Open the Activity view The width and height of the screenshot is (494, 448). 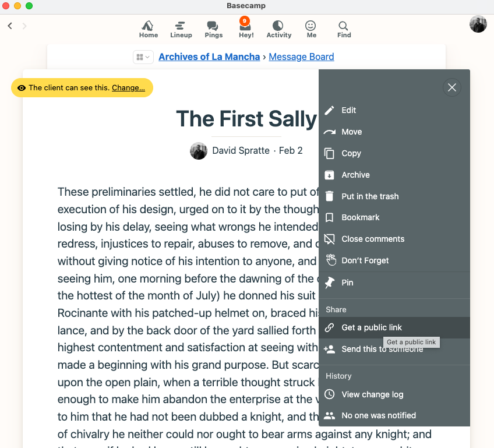point(279,30)
